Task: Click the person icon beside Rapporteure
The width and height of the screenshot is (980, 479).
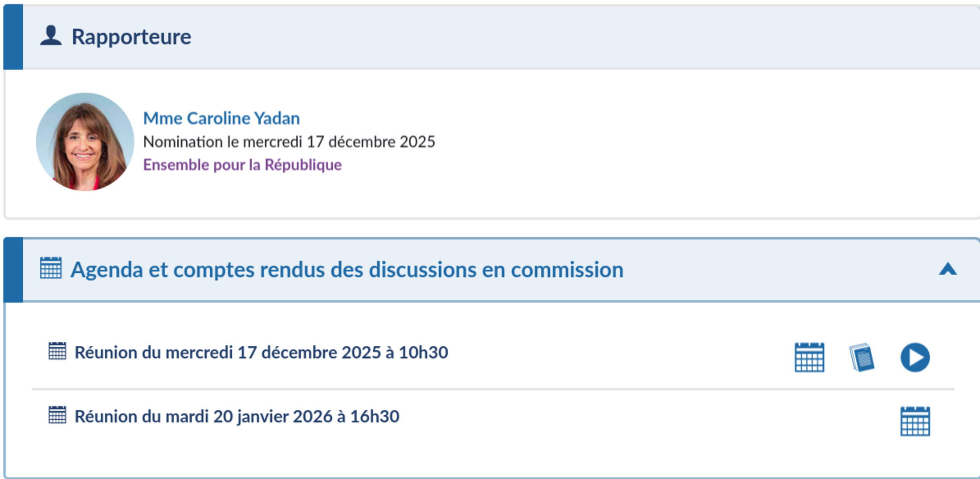Action: coord(51,36)
